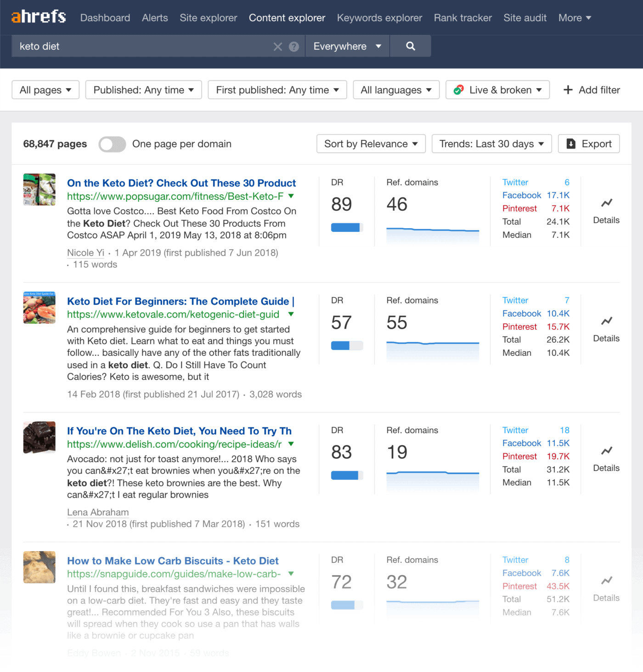Viewport: 643px width, 672px height.
Task: Click Add filter
Action: point(592,90)
